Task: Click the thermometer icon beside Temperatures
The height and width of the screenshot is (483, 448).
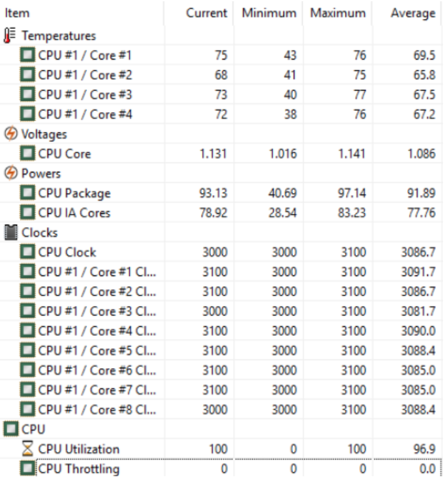Action: [x=11, y=36]
